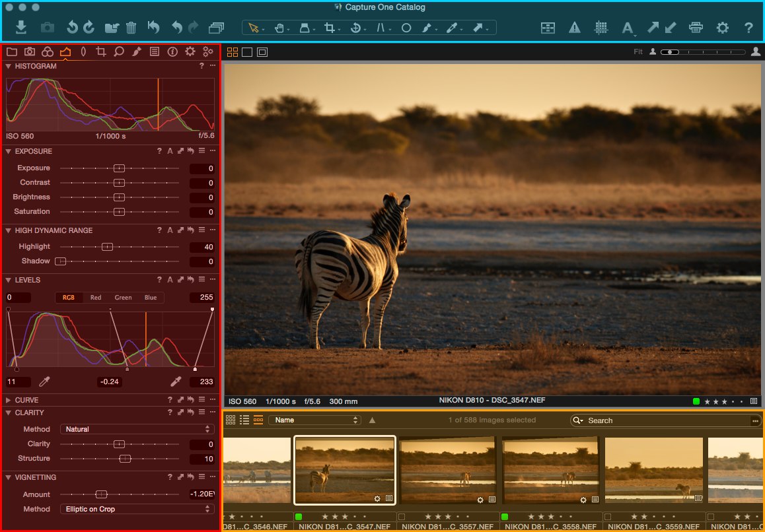
Task: Click the Levels shadow eyedropper picker
Action: click(x=44, y=382)
